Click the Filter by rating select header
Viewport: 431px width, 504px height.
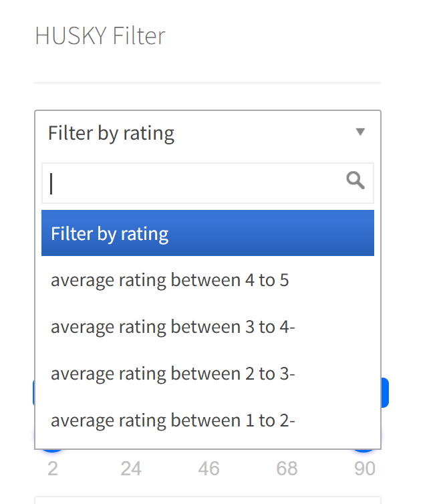tap(208, 133)
